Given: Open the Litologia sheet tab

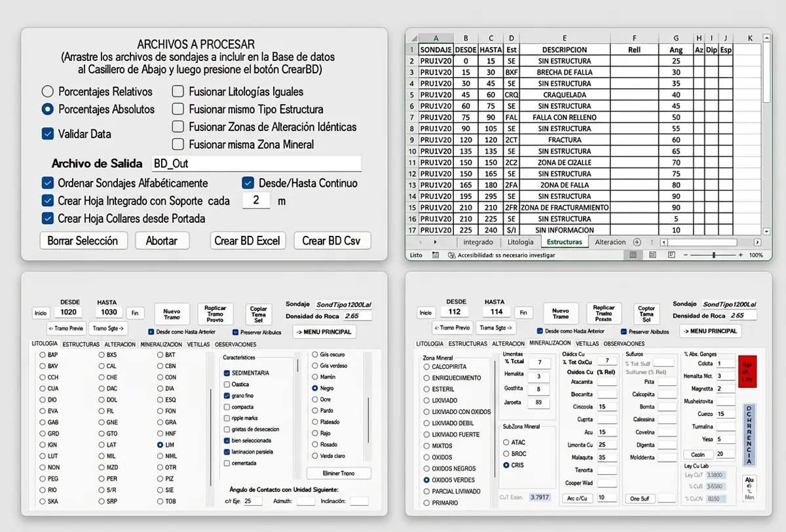Looking at the screenshot, I should [521, 242].
